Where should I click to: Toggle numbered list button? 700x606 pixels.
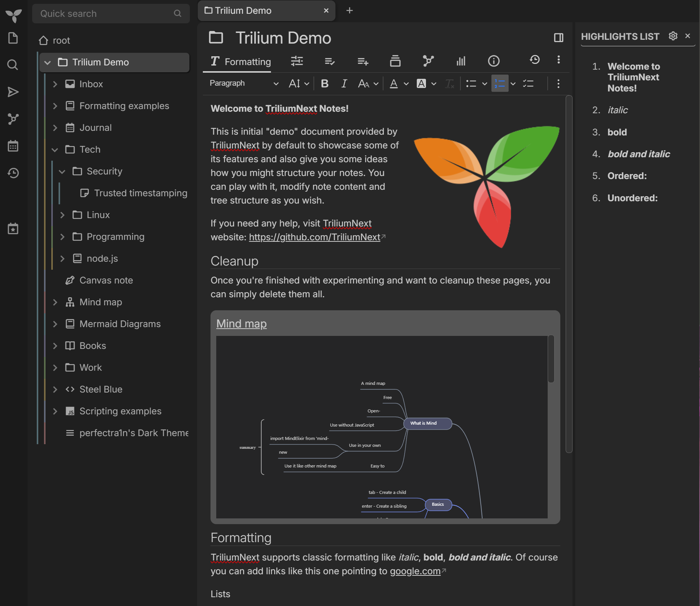click(500, 83)
